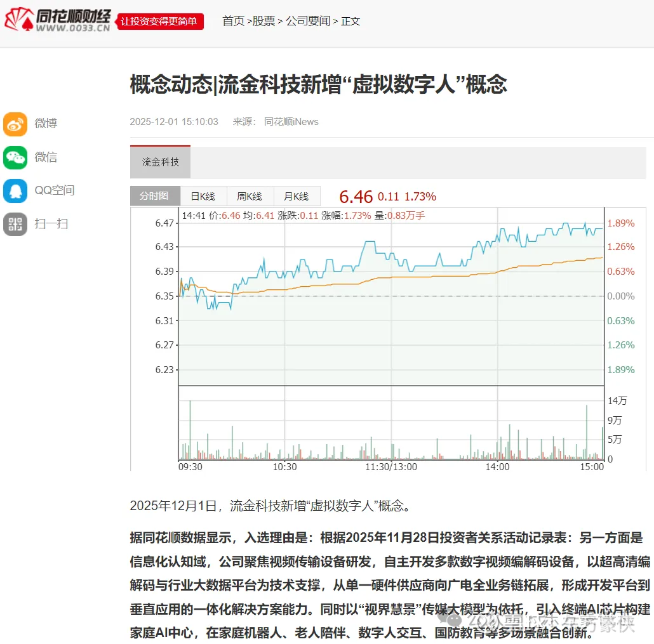
Task: Click the 6.46 current price value
Action: pos(356,197)
